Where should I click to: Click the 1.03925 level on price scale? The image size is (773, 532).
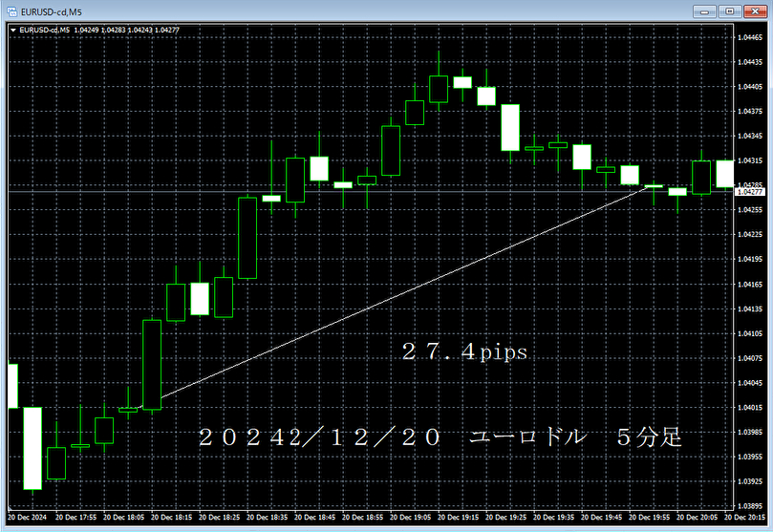click(x=748, y=481)
